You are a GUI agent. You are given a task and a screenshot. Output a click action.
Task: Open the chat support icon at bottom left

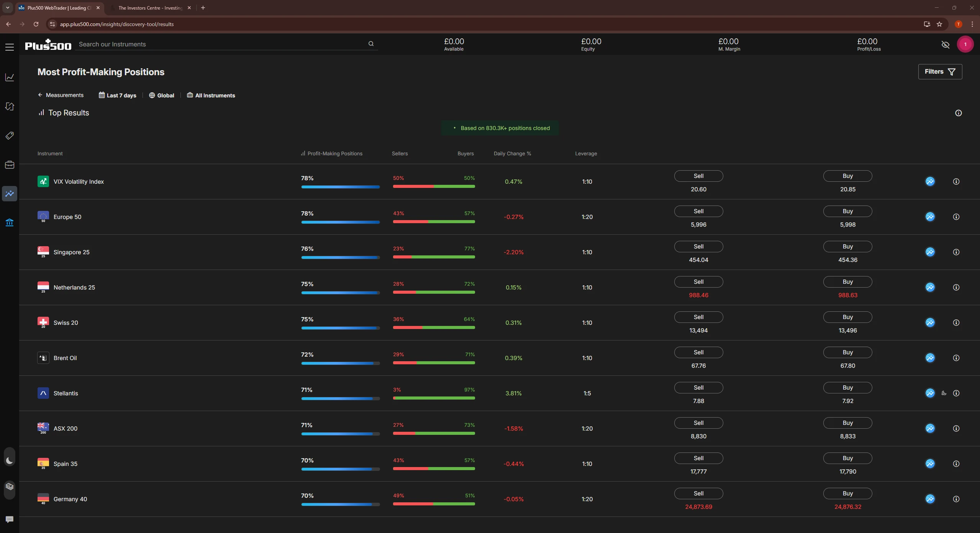10,519
